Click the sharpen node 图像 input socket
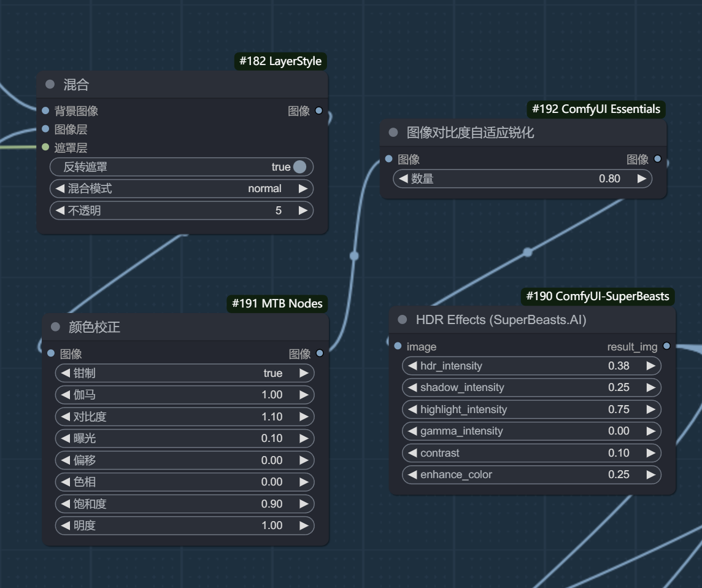This screenshot has width=702, height=588. (388, 158)
